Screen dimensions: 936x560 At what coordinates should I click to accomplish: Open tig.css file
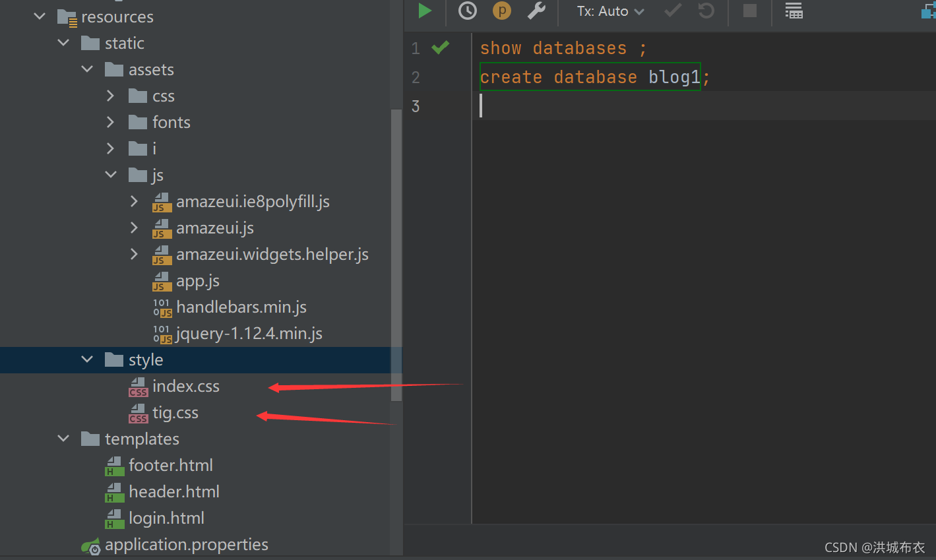click(x=175, y=413)
